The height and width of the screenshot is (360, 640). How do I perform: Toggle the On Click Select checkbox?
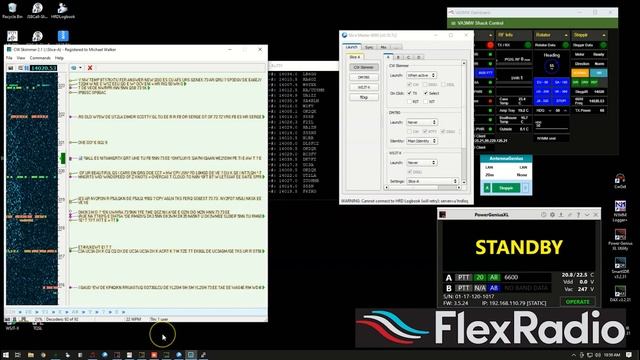click(x=426, y=93)
